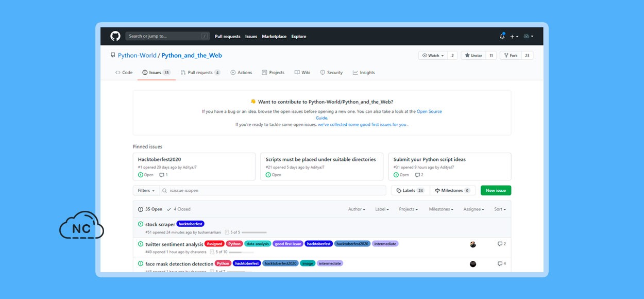This screenshot has height=299, width=644.
Task: Expand the Projects filter dropdown
Action: click(409, 209)
